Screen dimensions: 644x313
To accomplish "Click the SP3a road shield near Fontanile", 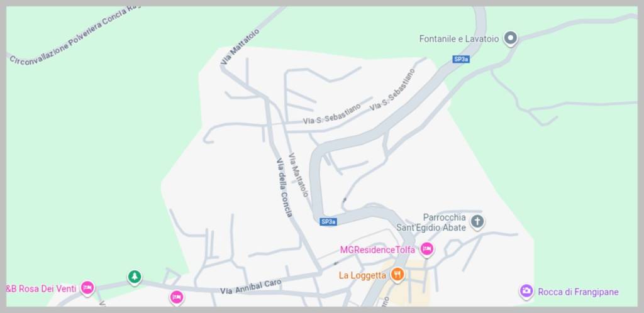I will click(461, 59).
